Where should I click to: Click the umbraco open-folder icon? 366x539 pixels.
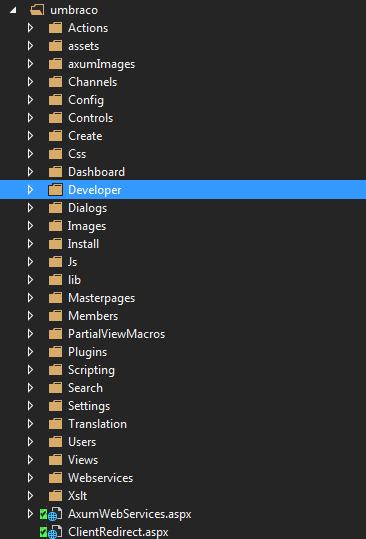pyautogui.click(x=37, y=10)
